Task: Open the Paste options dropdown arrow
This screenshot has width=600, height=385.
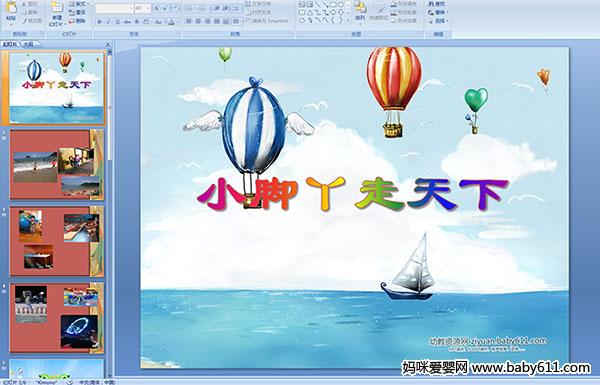Action: click(x=11, y=24)
